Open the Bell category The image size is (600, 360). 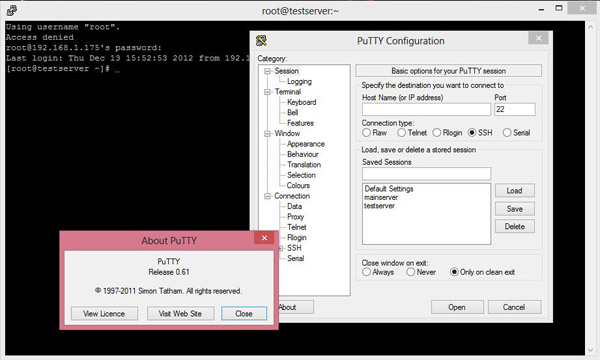[x=292, y=112]
